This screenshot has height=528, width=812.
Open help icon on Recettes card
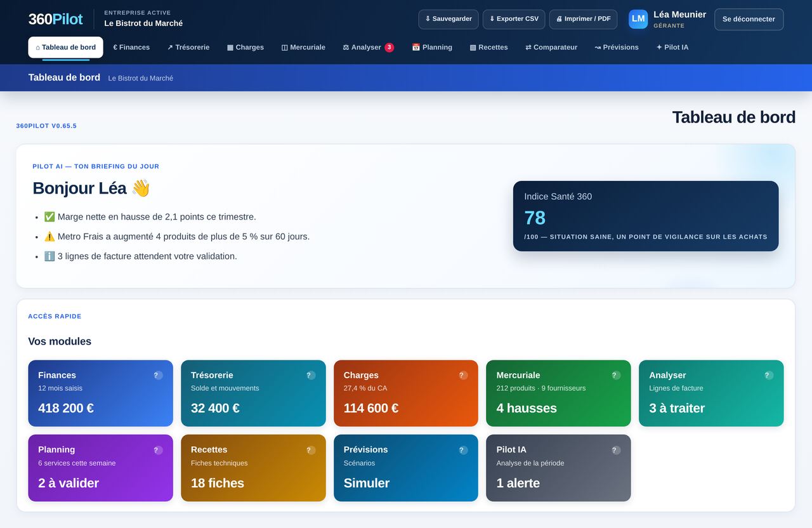[311, 450]
